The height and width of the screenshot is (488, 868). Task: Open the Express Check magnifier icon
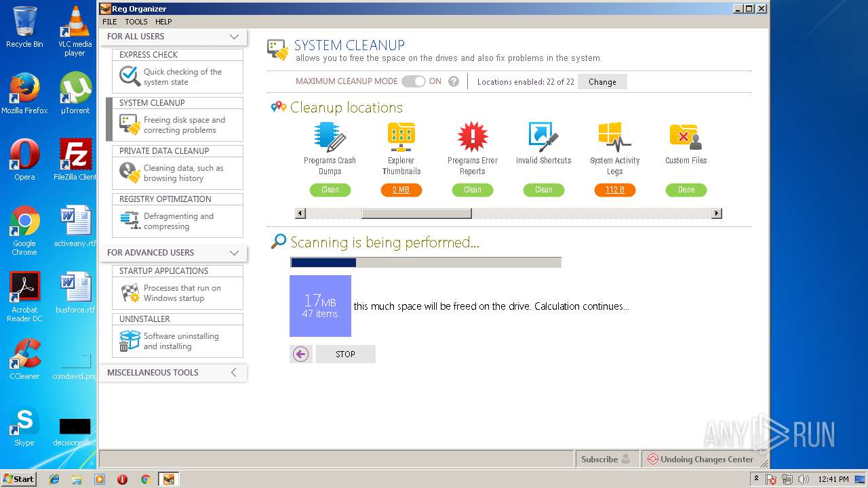(x=130, y=77)
